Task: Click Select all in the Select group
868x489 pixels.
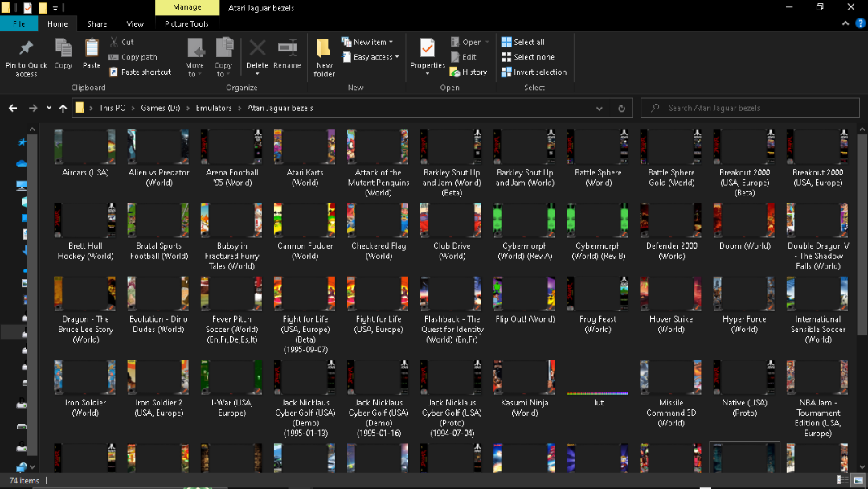Action: click(522, 43)
